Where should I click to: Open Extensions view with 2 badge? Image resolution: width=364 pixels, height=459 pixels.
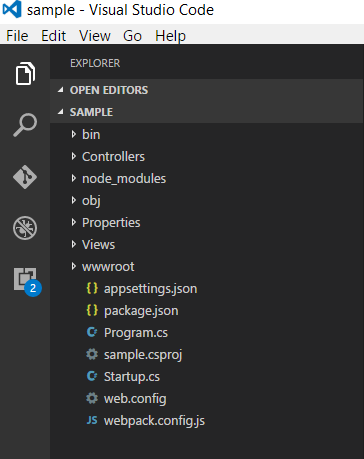point(27,281)
